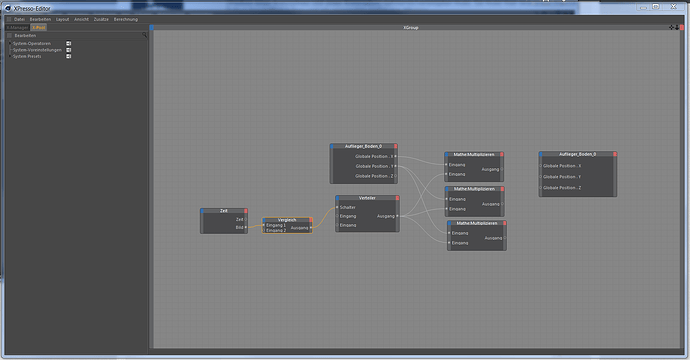Click red corner of lowest Mathe:Multiplizieren node

504,223
